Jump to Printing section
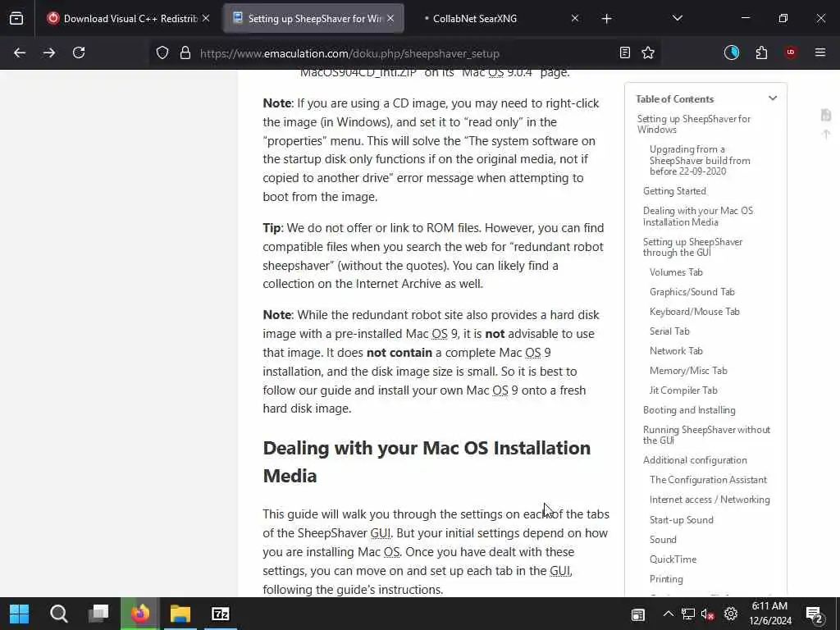Viewport: 840px width, 630px height. pos(666,579)
